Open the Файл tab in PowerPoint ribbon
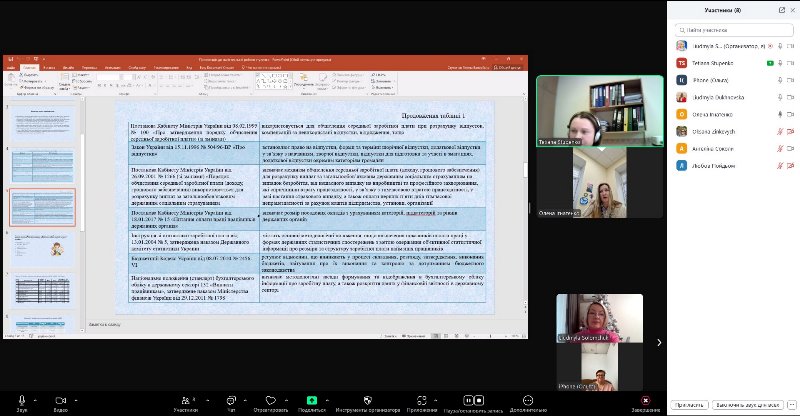800x416 pixels. [x=10, y=67]
